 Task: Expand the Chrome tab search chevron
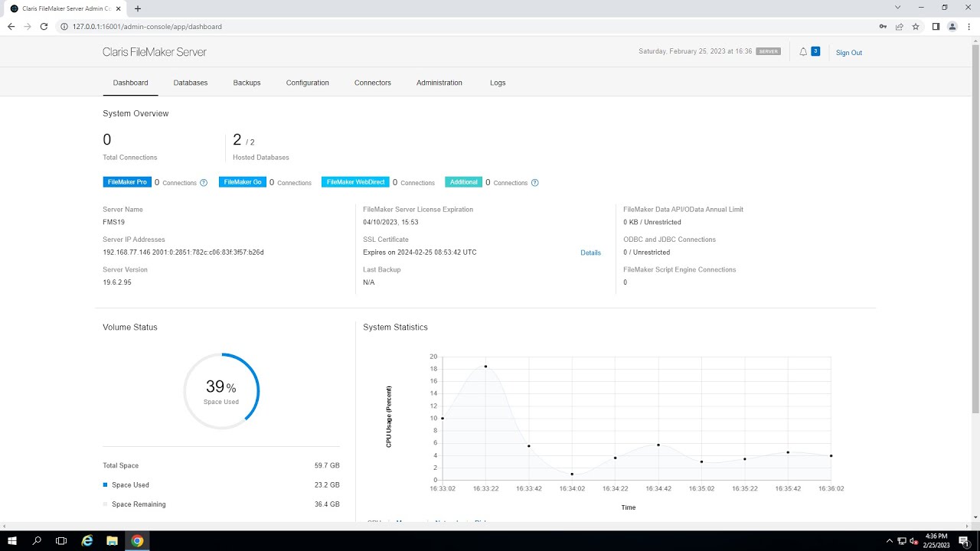pos(898,7)
